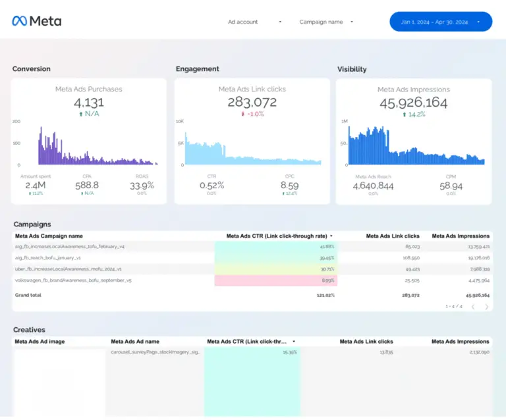Screen dimensions: 506x420
Task: Click the 1 - 4 / 4 pagination label
Action: click(454, 307)
